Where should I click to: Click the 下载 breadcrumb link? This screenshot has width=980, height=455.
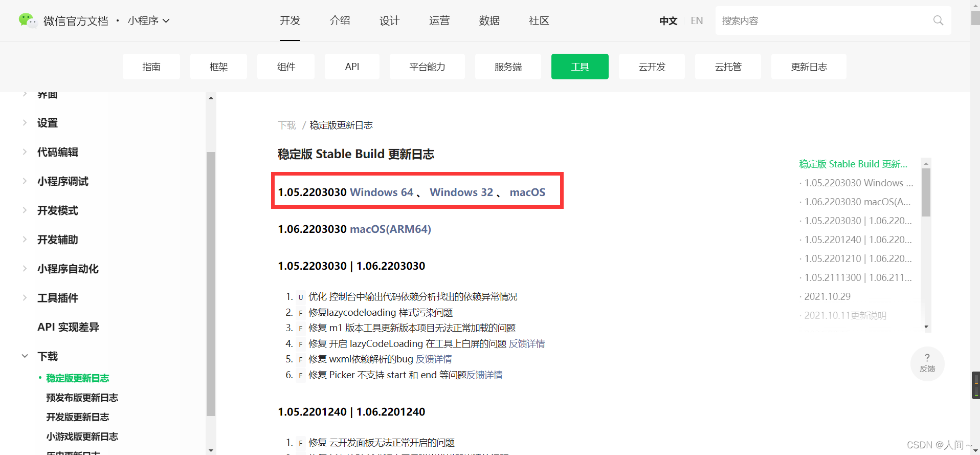pos(287,125)
